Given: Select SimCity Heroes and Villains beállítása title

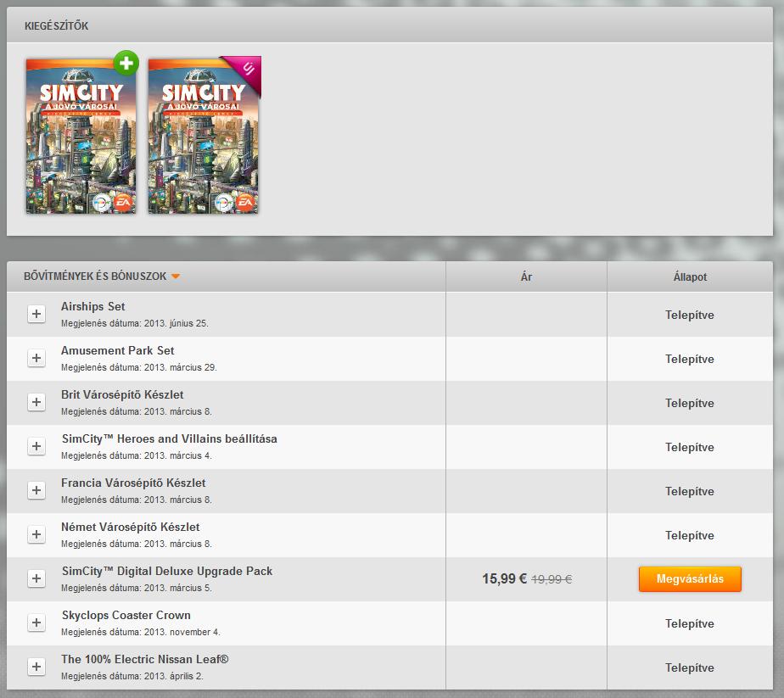Looking at the screenshot, I should point(169,438).
